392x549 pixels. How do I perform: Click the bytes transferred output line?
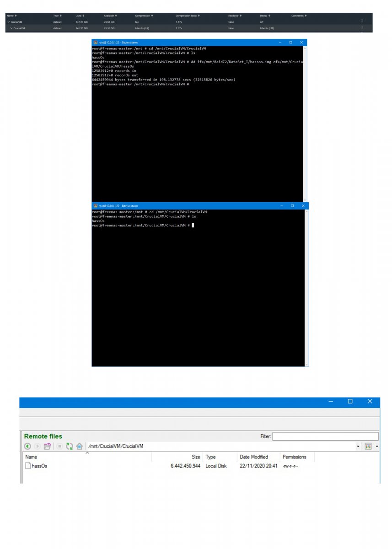(163, 80)
